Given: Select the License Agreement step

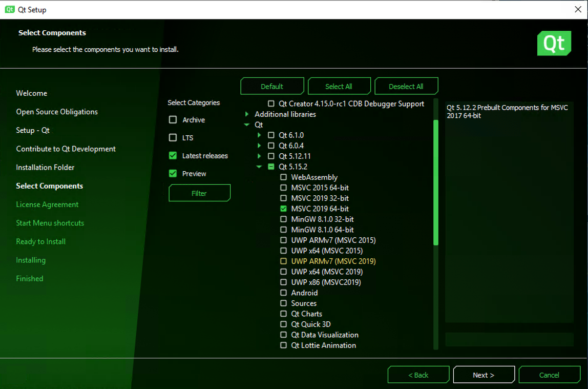Looking at the screenshot, I should click(47, 204).
